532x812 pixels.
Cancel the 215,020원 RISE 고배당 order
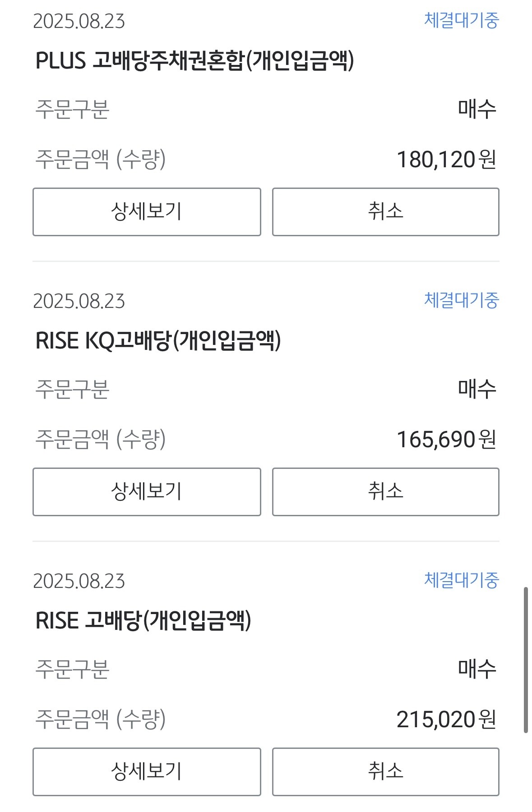385,772
